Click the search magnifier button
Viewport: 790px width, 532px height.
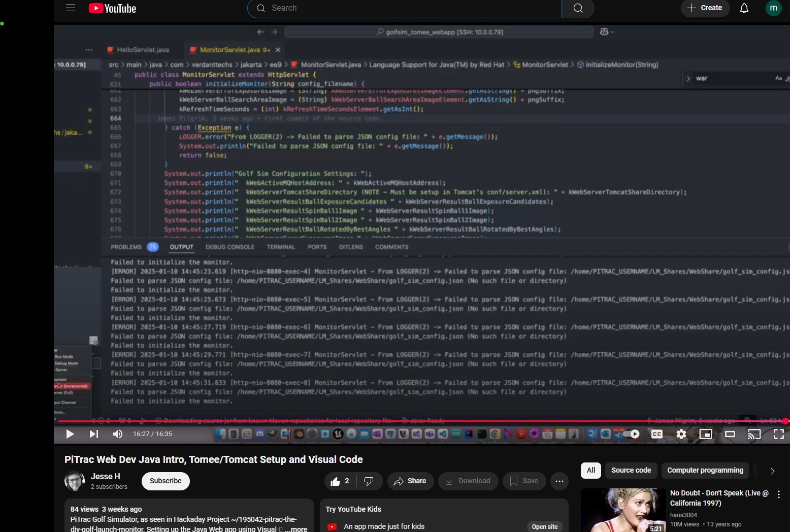pos(578,8)
